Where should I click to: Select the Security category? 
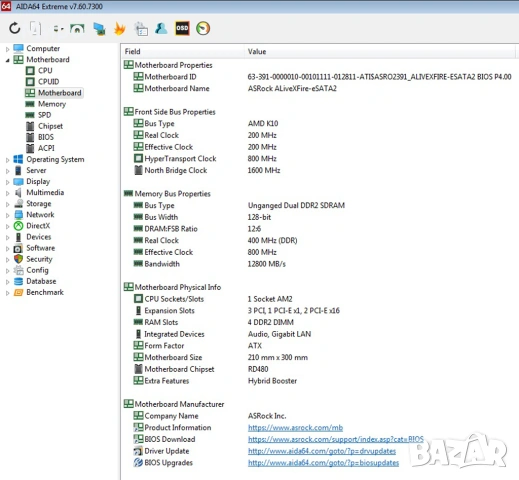[x=39, y=259]
